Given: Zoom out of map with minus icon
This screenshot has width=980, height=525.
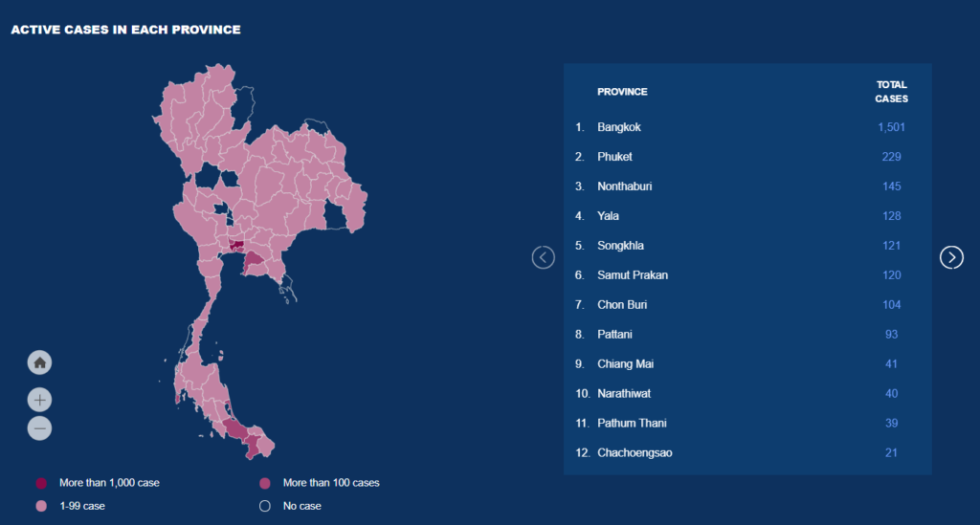Looking at the screenshot, I should pyautogui.click(x=39, y=428).
